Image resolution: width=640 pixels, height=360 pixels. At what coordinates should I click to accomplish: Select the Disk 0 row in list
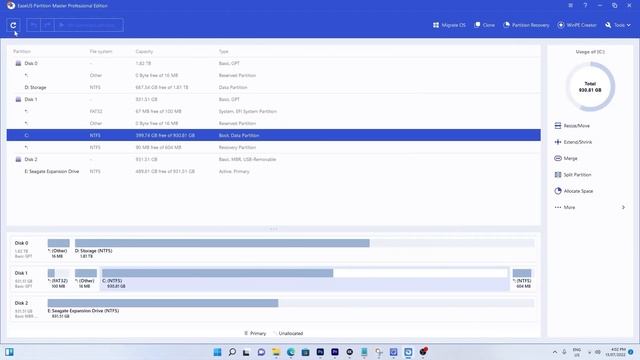coord(273,63)
